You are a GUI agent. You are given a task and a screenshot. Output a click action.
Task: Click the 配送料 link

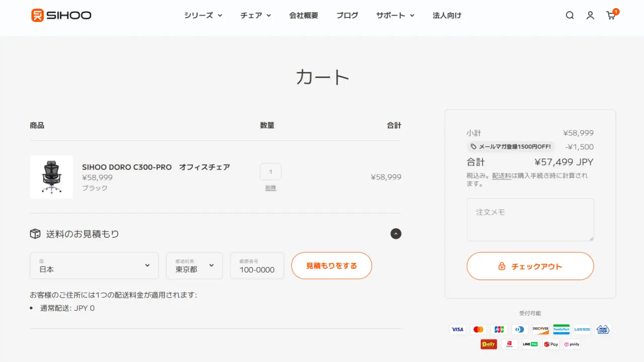pyautogui.click(x=502, y=176)
